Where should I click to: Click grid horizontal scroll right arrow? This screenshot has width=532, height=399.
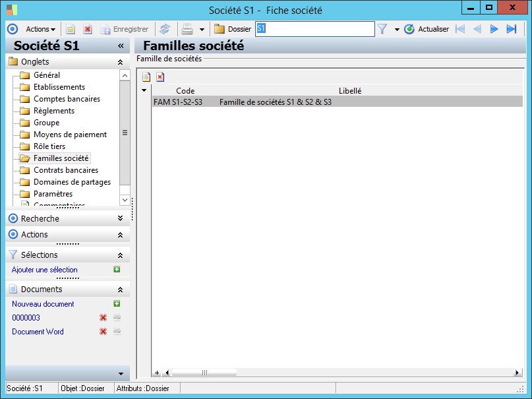(x=517, y=373)
